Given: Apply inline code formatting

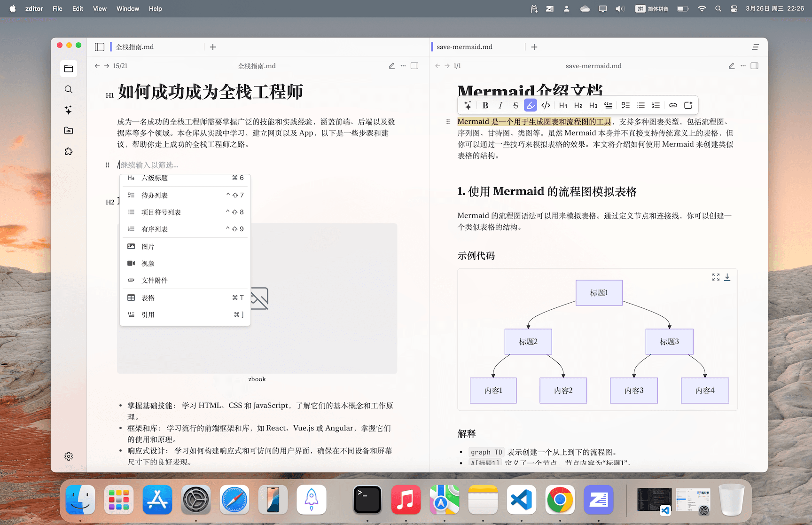Looking at the screenshot, I should pos(546,105).
